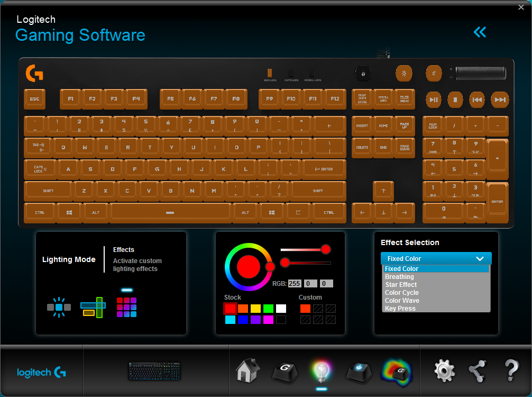Click the previous track media key
The height and width of the screenshot is (397, 532).
pyautogui.click(x=477, y=100)
